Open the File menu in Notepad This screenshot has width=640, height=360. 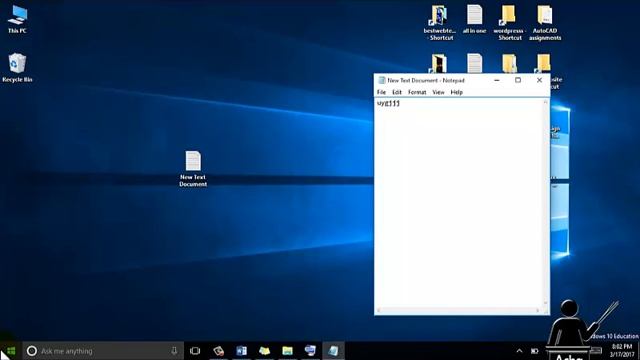click(381, 92)
